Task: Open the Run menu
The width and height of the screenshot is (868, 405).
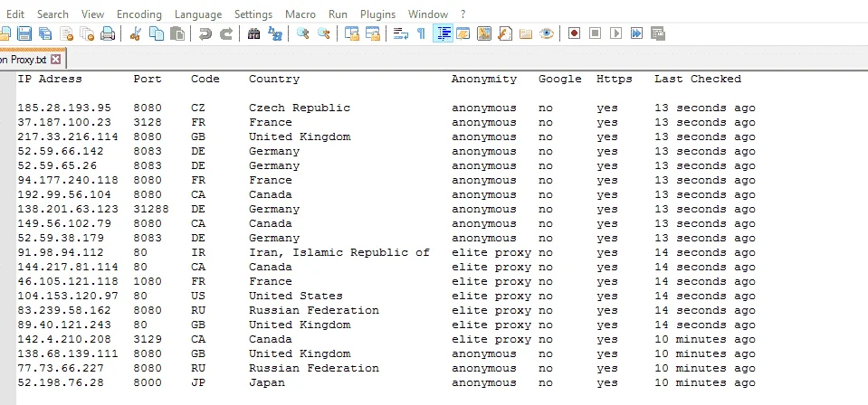Action: 339,14
